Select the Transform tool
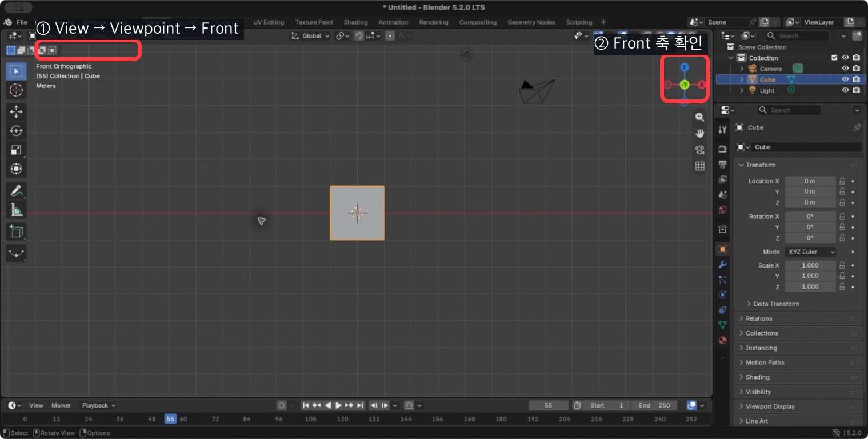This screenshot has width=868, height=439. pos(16,169)
